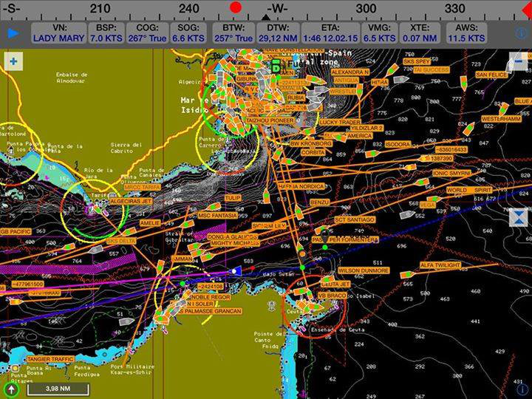
Task: Tap the 3,98 NM scale bar
Action: pos(58,389)
